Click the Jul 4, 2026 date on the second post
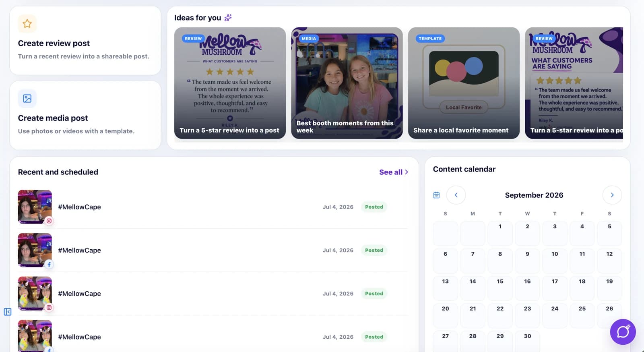 338,250
